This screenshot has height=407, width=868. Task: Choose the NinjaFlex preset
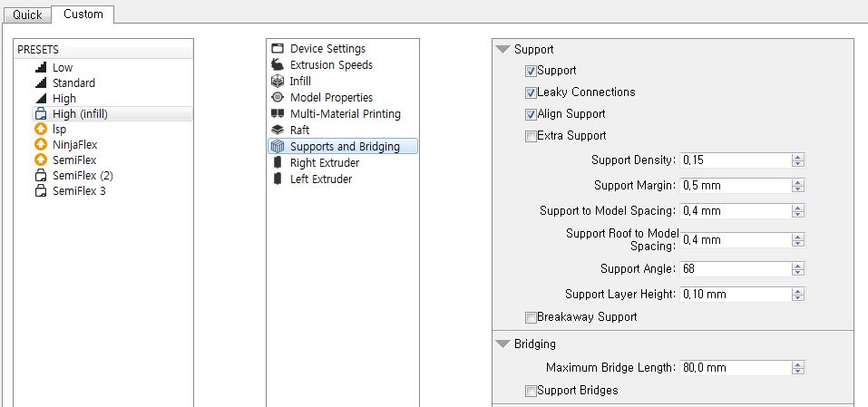click(x=75, y=145)
